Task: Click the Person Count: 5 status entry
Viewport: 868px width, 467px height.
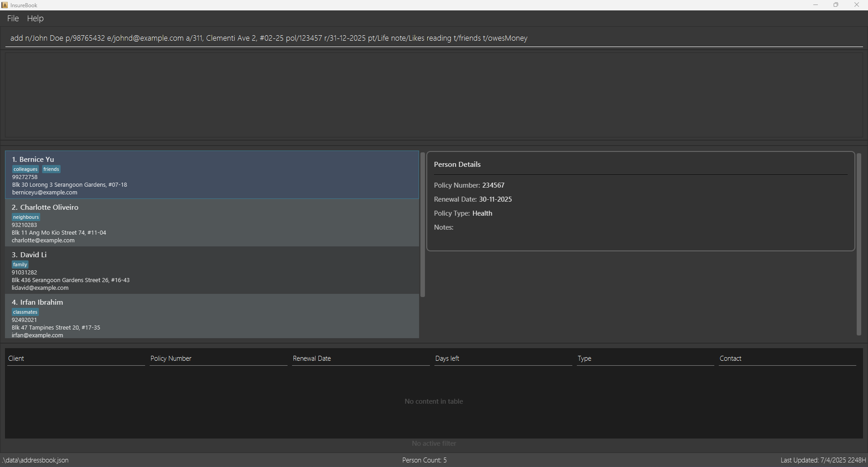Action: (x=425, y=460)
